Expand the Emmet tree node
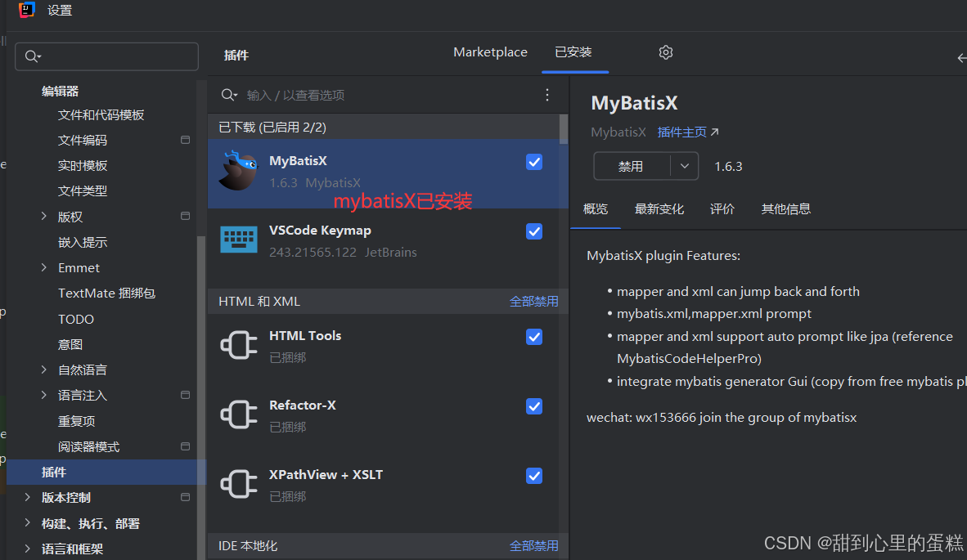Screen dimensions: 967x560 tap(44, 267)
